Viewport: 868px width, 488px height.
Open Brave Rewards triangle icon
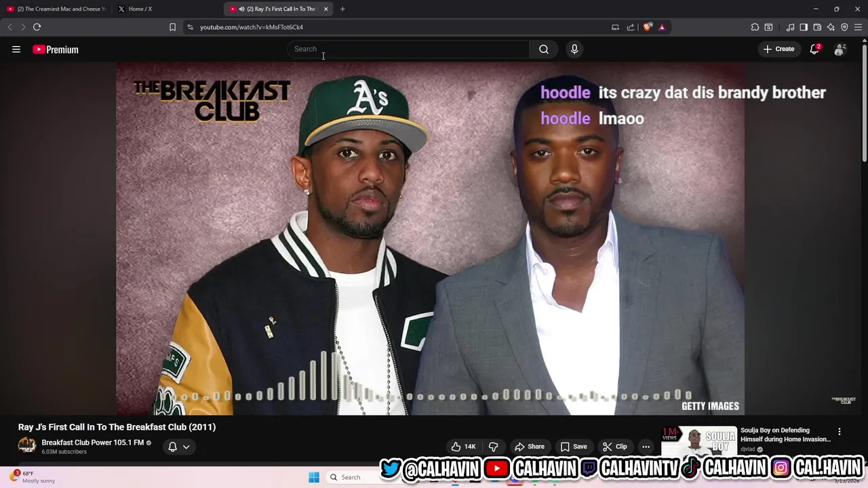662,27
